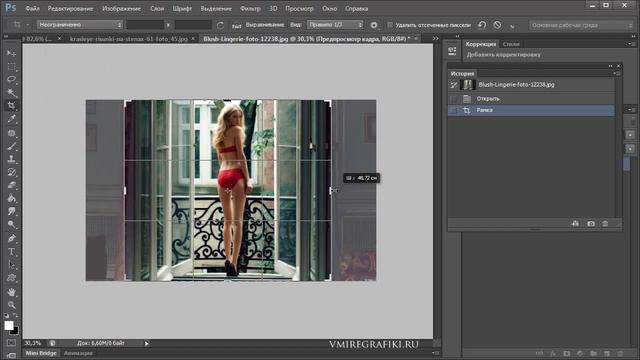Open the Mini Bridge tab
This screenshot has height=360, width=640.
tap(41, 353)
